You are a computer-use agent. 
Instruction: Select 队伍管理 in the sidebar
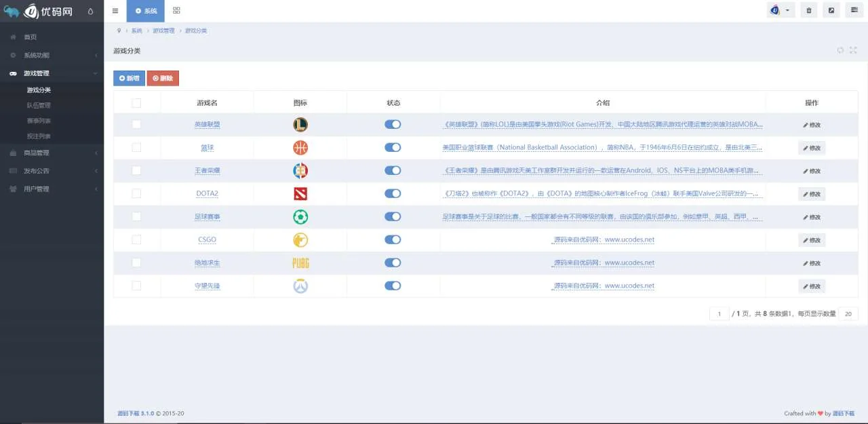tap(39, 105)
